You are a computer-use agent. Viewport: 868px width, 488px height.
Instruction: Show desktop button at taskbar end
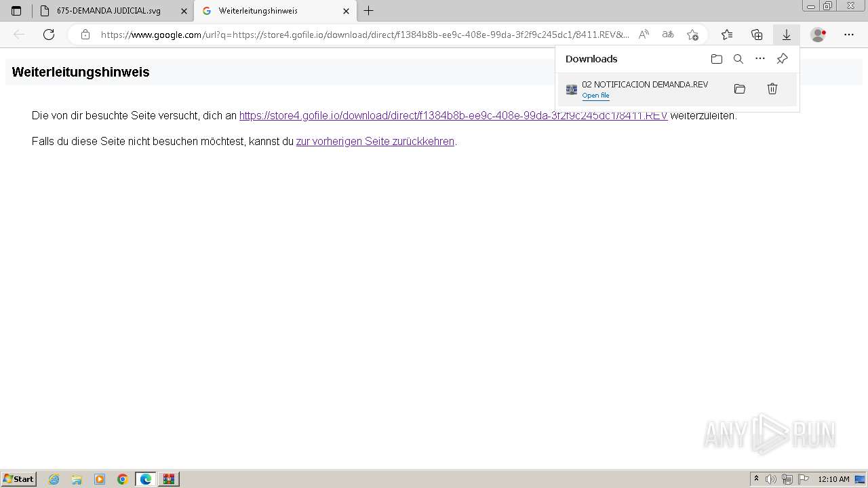861,479
